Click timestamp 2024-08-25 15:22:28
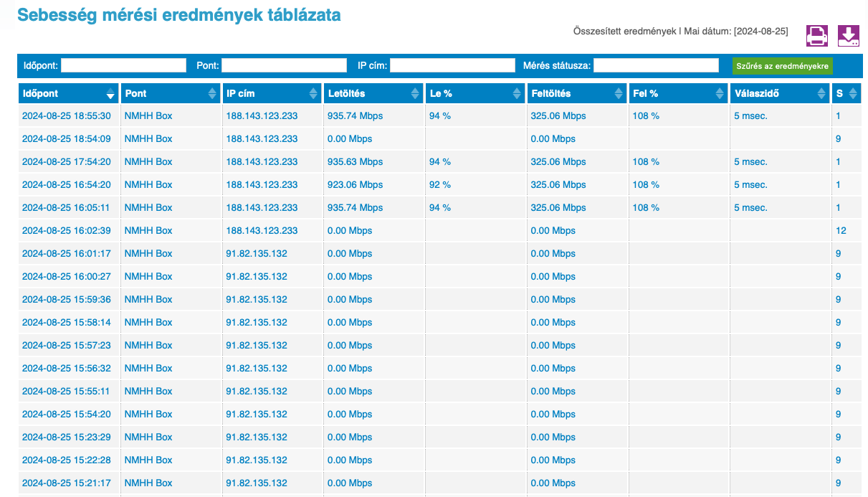The image size is (868, 497). coord(67,460)
